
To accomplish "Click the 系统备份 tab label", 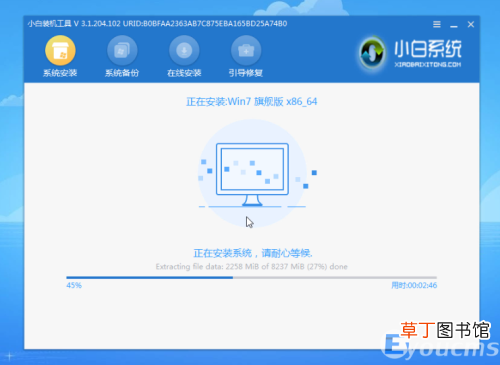I will (x=122, y=73).
